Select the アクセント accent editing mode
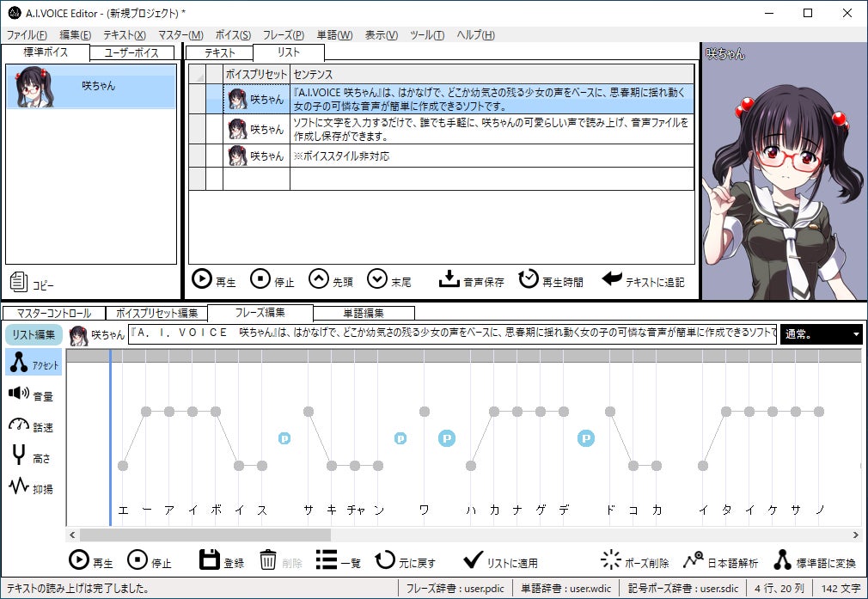868x599 pixels. 34,363
